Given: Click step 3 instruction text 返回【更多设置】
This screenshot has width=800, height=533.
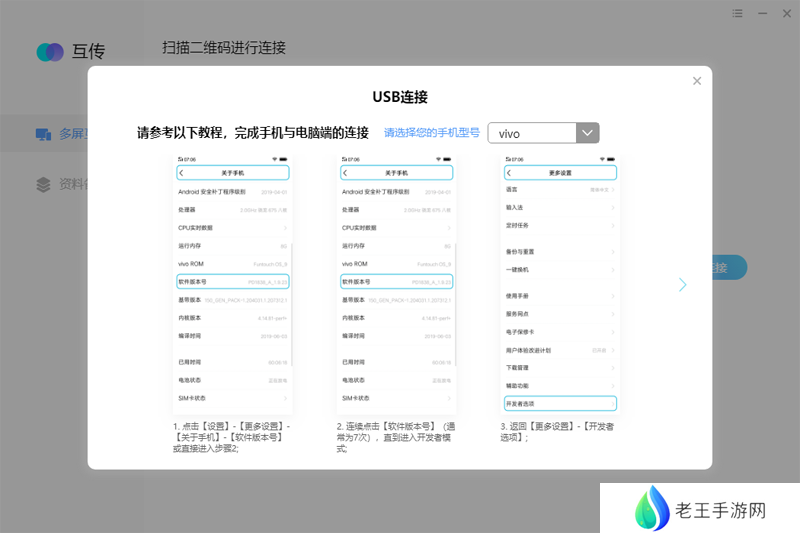Looking at the screenshot, I should 557,432.
